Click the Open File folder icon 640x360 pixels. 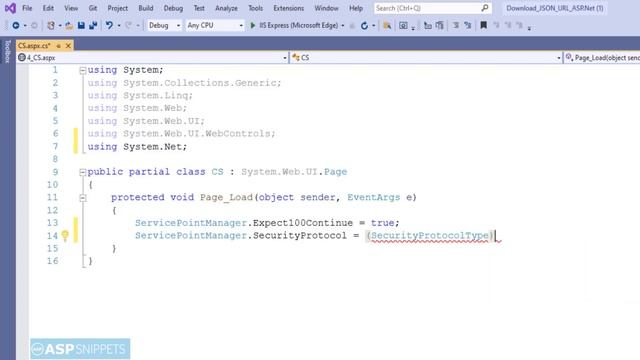tap(69, 25)
